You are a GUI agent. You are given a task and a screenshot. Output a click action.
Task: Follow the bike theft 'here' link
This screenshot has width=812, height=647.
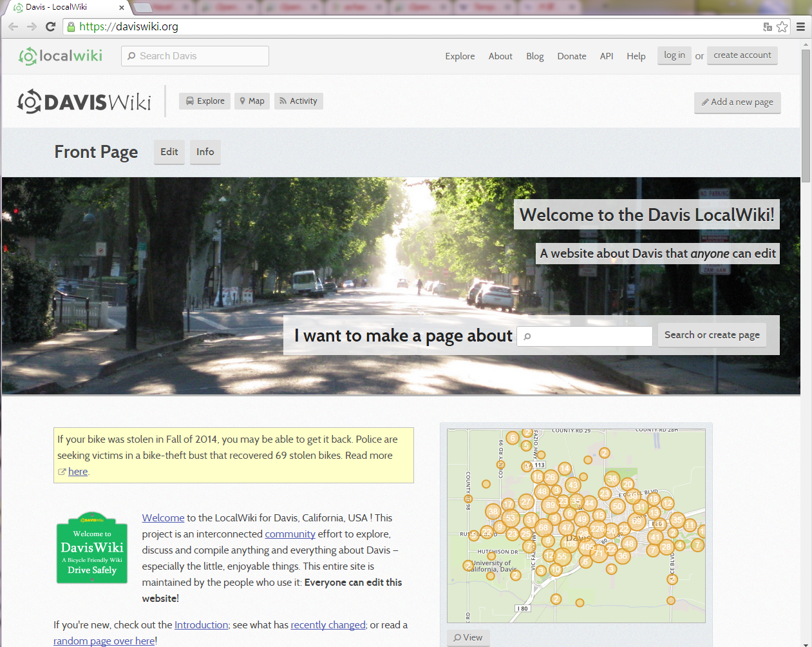[x=78, y=472]
